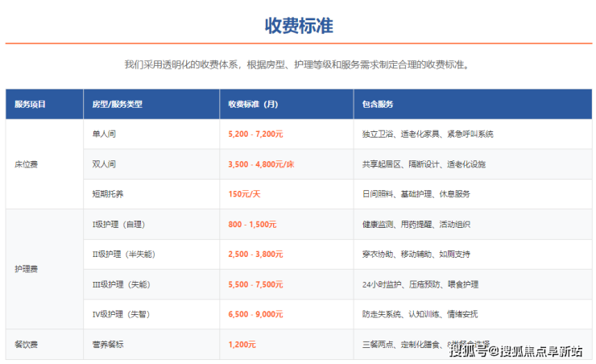Click the 收费标准 page title

point(298,26)
